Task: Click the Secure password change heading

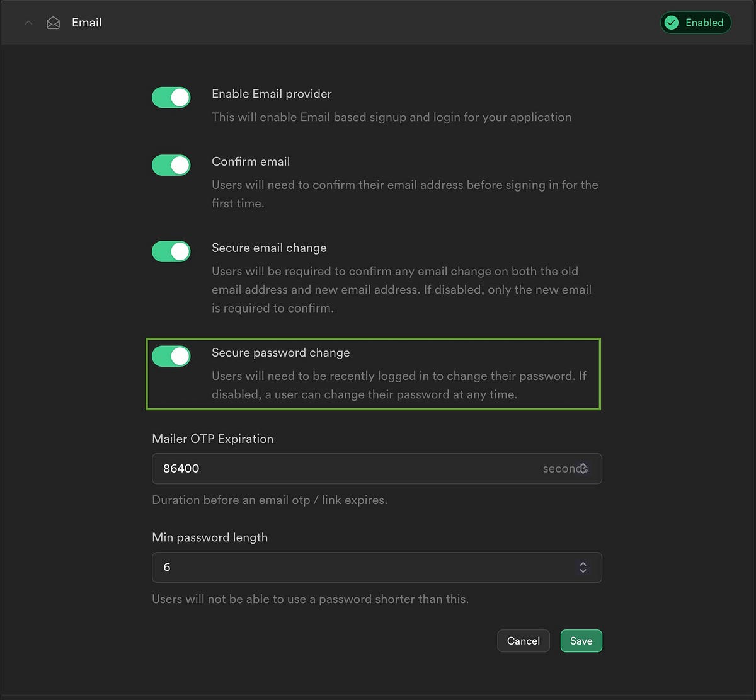Action: click(281, 353)
